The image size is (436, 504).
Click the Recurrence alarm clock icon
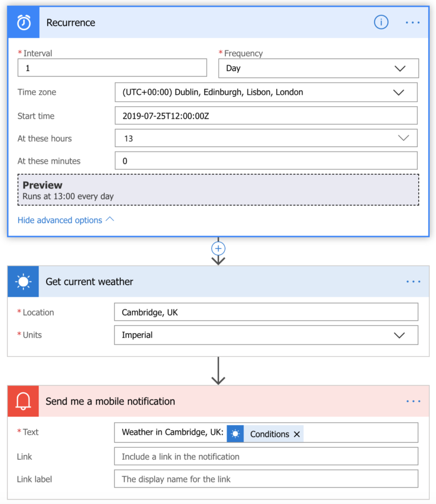24,23
